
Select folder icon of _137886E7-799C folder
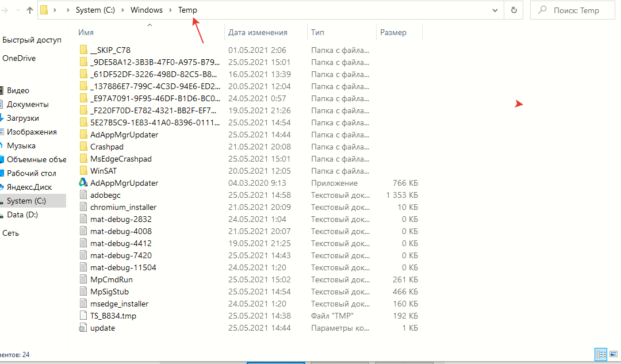point(83,86)
